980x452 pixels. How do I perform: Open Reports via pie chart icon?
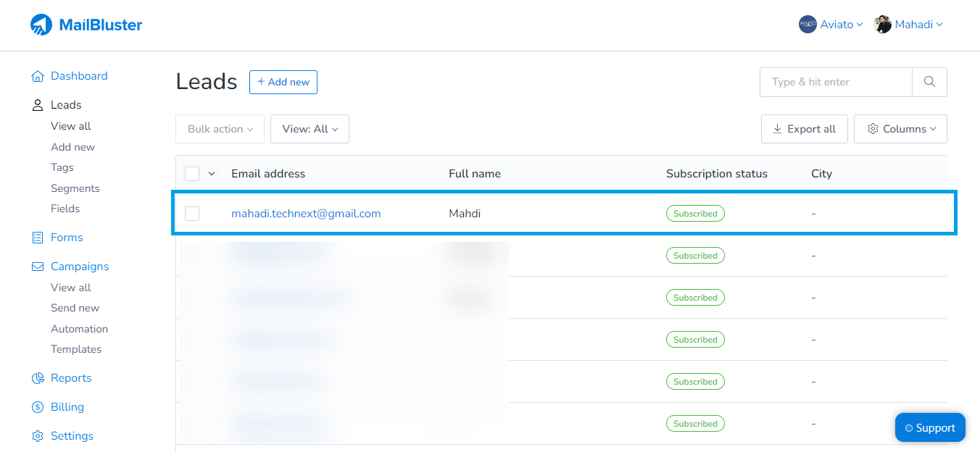coord(38,378)
